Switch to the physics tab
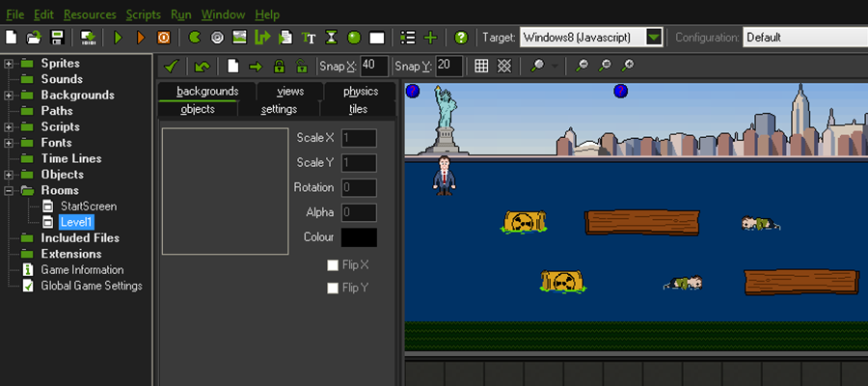This screenshot has width=868, height=386. tap(361, 92)
